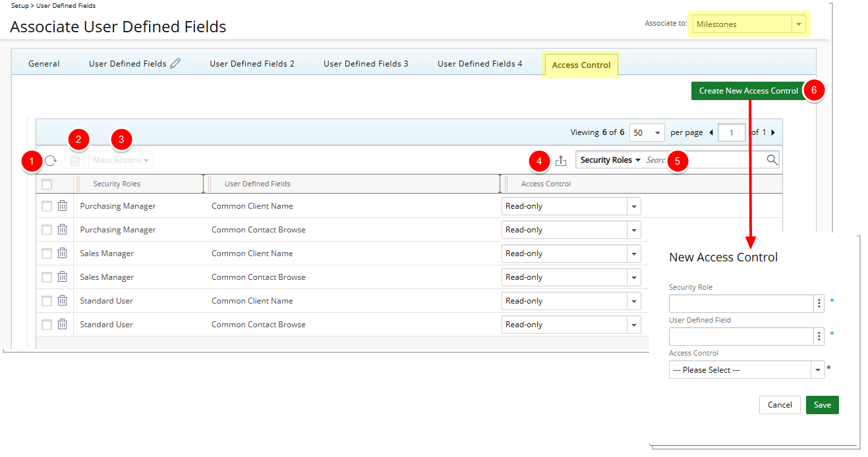Open the General tab
Screen dimensions: 868x457
(x=43, y=63)
